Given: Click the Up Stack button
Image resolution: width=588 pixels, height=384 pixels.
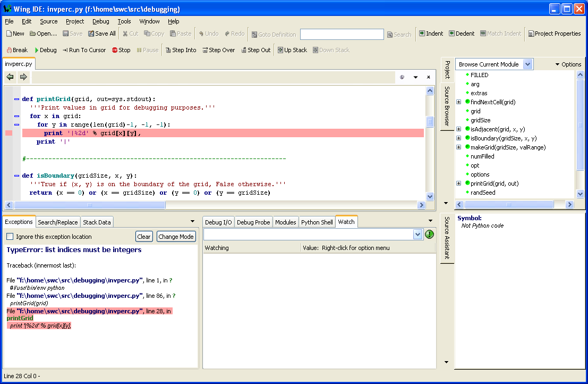Looking at the screenshot, I should [x=292, y=50].
